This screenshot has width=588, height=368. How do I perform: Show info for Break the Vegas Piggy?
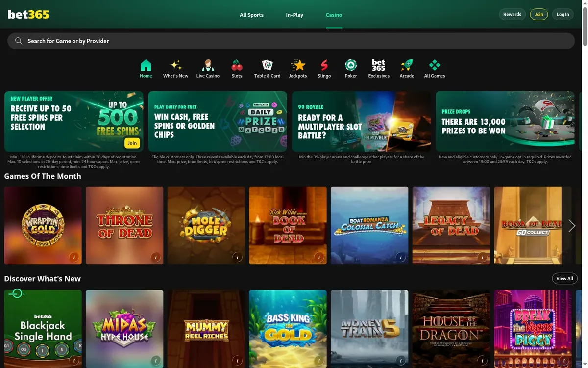click(564, 360)
